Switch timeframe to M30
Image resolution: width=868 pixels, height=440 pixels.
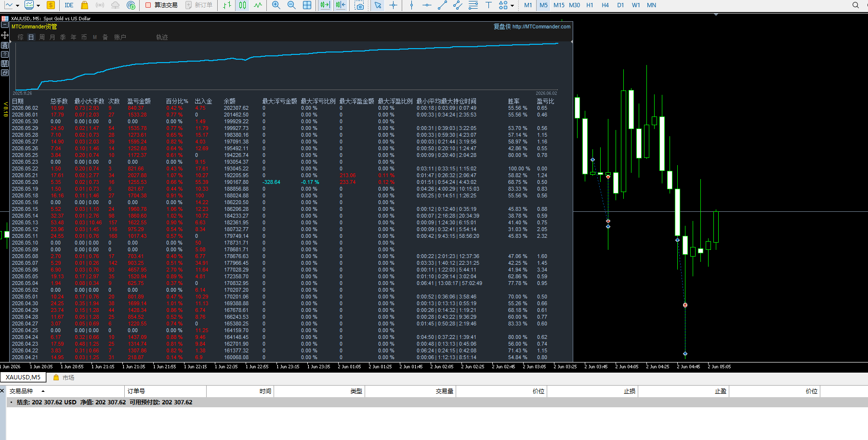tap(574, 5)
